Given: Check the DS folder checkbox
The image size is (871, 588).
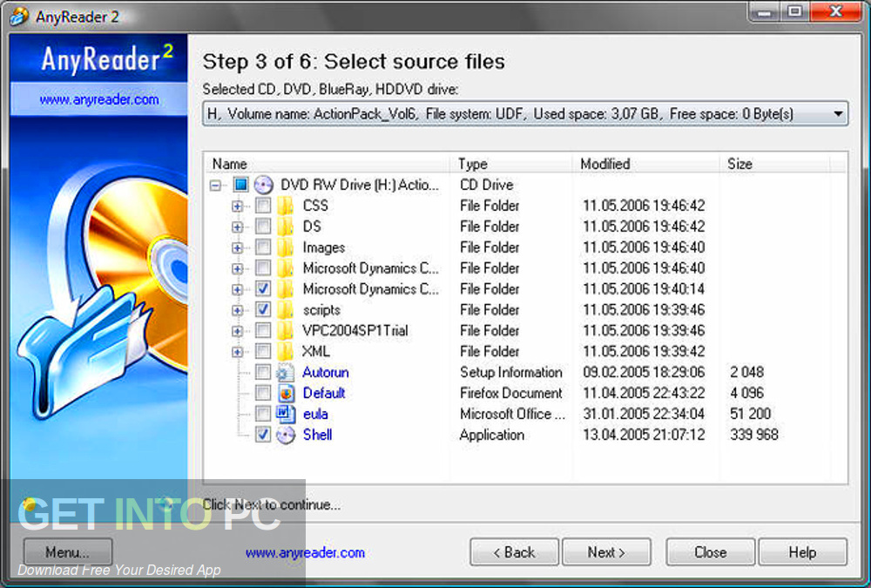Looking at the screenshot, I should tap(263, 226).
